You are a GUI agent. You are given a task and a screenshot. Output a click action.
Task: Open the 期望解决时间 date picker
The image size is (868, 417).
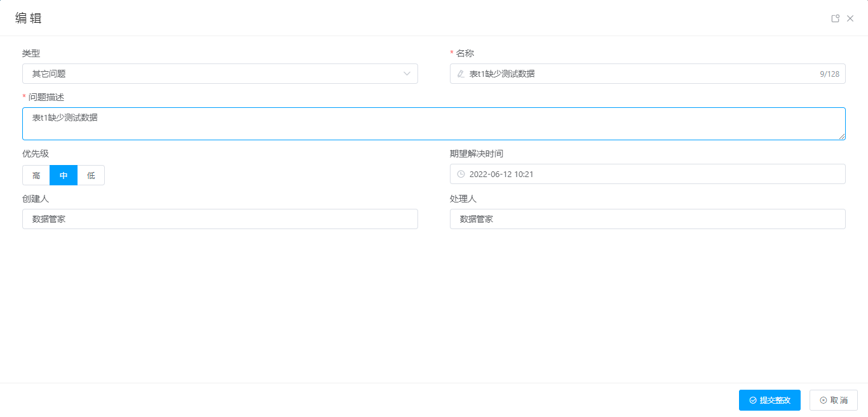pos(648,174)
